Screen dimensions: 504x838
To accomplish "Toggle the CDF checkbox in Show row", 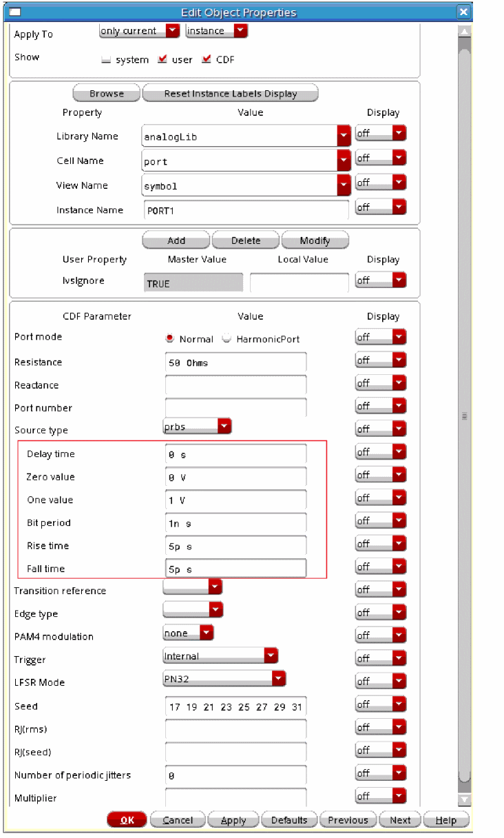I will pyautogui.click(x=206, y=59).
